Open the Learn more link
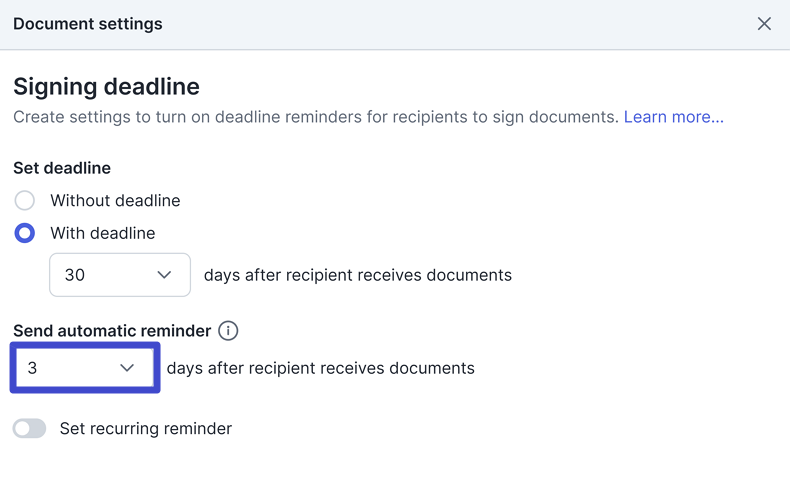The width and height of the screenshot is (790, 477). coord(673,117)
